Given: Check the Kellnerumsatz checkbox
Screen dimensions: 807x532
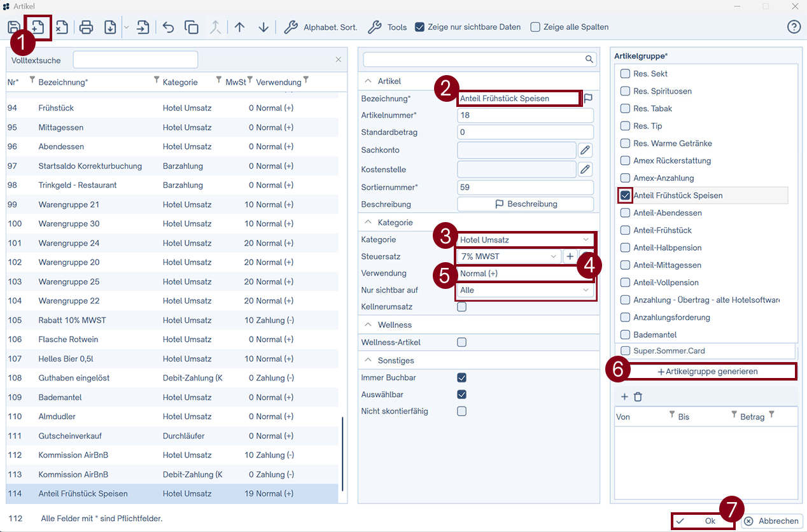Looking at the screenshot, I should 462,307.
